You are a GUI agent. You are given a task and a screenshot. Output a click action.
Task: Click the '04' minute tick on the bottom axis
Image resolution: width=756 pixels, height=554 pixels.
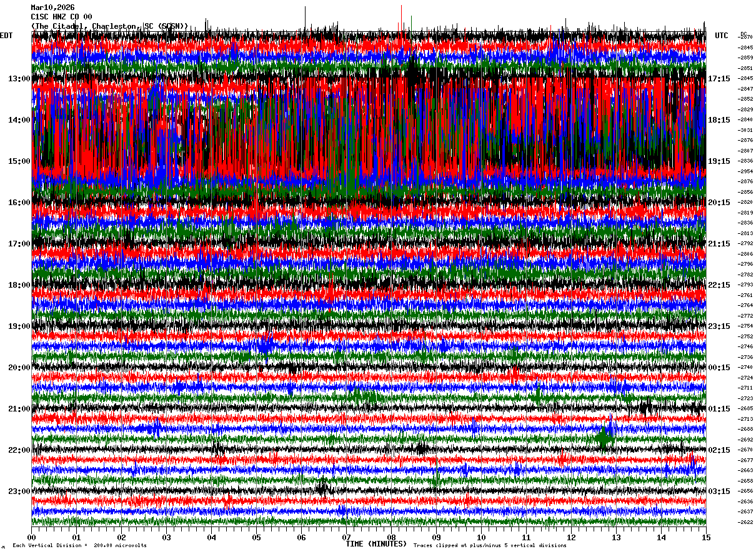[x=212, y=537]
